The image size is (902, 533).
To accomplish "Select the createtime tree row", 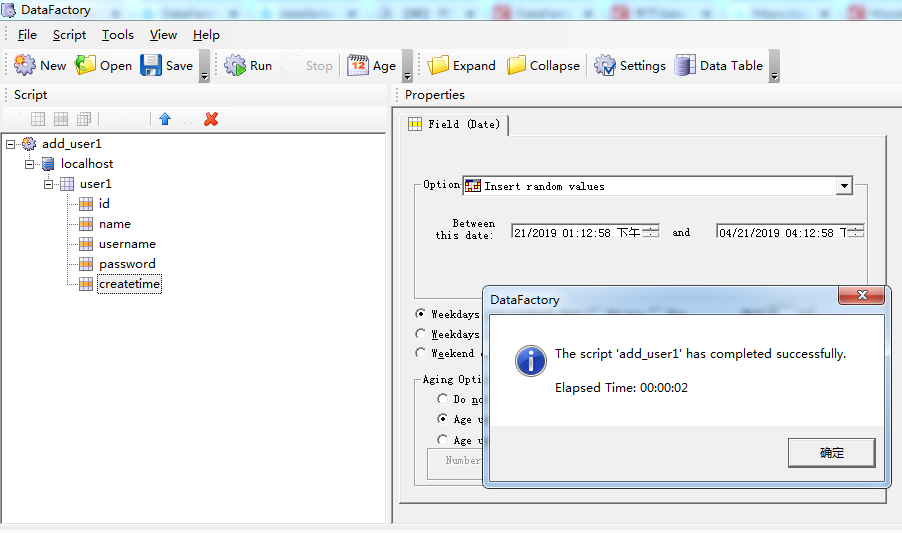I will coord(129,284).
